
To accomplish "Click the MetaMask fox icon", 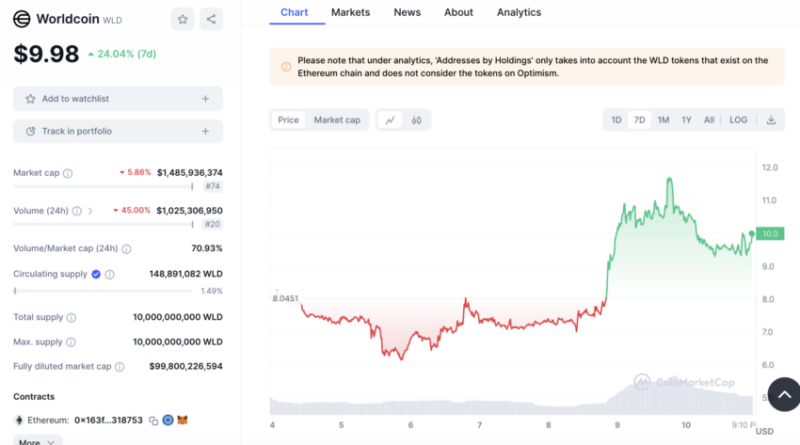I will pyautogui.click(x=183, y=420).
